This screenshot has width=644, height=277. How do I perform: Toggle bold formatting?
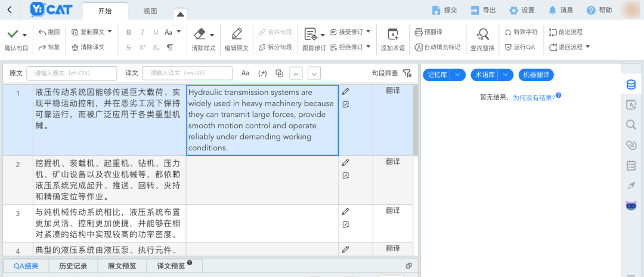pos(129,32)
